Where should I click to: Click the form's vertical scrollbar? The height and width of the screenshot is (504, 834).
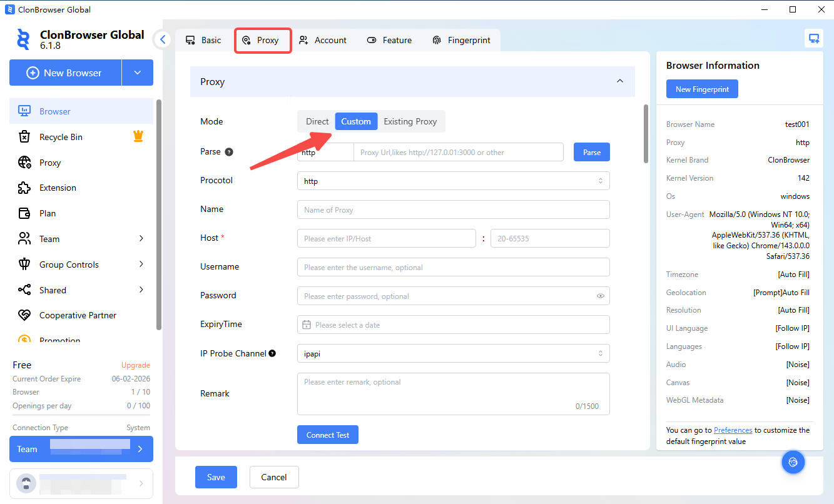(646, 134)
